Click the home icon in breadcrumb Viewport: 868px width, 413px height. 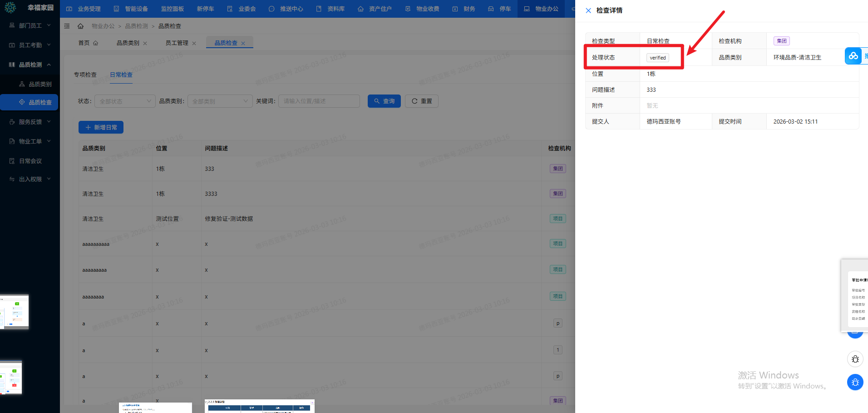click(80, 26)
